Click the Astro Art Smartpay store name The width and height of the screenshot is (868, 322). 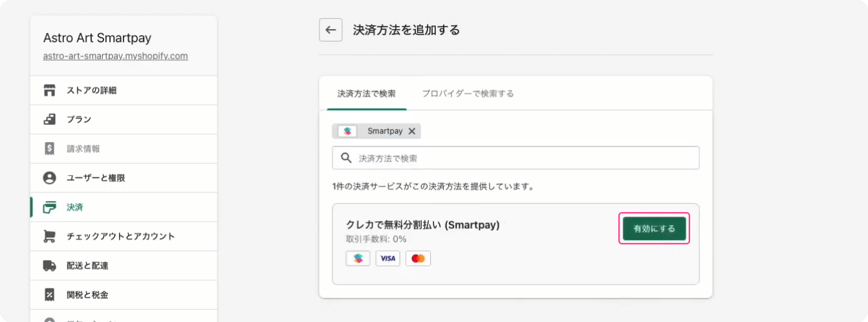[x=97, y=38]
